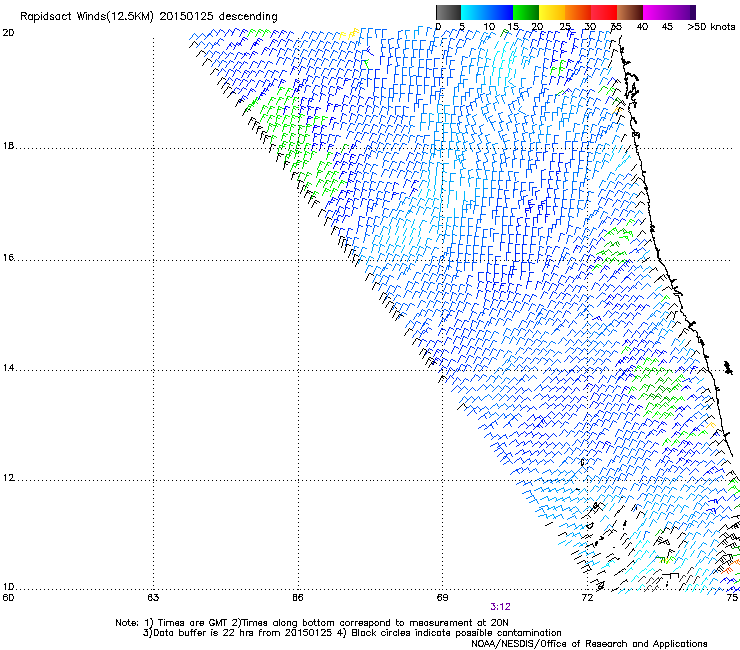This screenshot has width=740, height=650.
Task: Click the 'Note: 1) Times are GMT' footnote line
Action: pyautogui.click(x=312, y=623)
